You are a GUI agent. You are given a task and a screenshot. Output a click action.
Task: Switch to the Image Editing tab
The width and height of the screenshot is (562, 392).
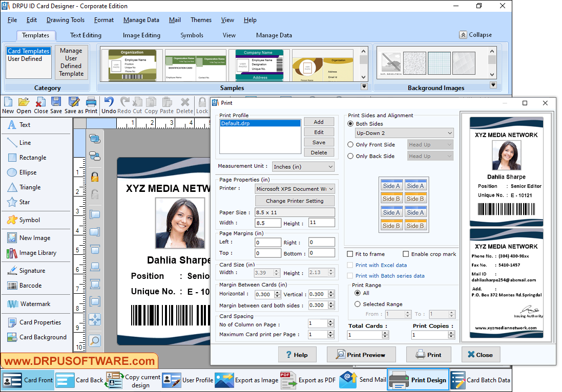[141, 35]
